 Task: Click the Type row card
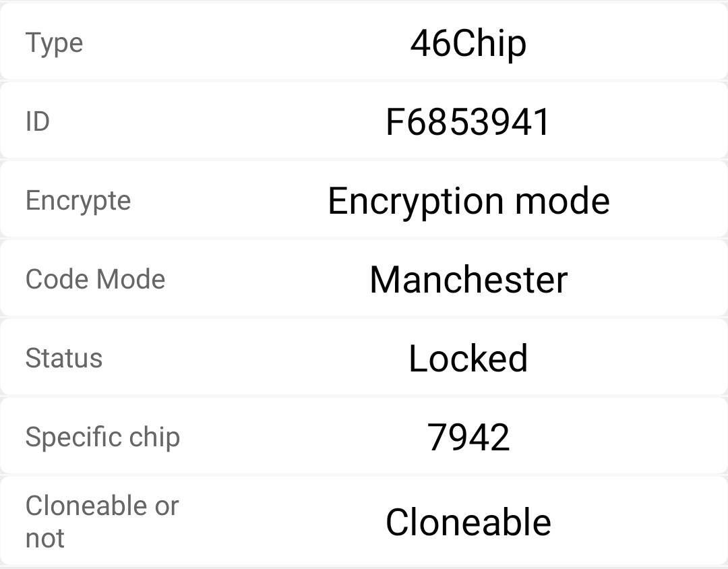364,41
